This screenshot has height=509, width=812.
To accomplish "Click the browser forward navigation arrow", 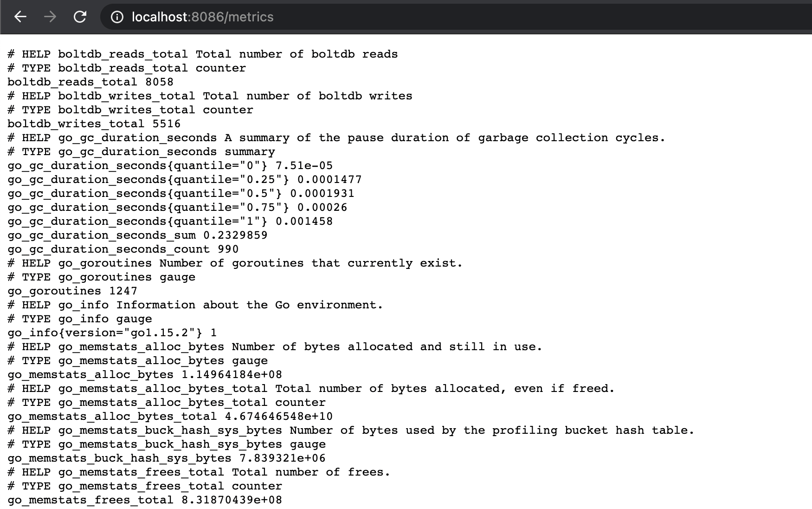I will [50, 17].
